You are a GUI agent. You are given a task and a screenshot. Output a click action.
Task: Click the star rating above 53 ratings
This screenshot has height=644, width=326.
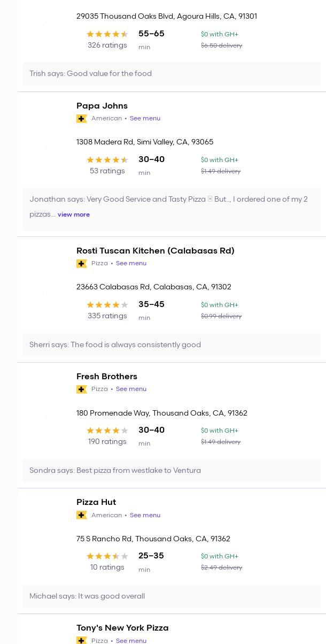pos(107,160)
